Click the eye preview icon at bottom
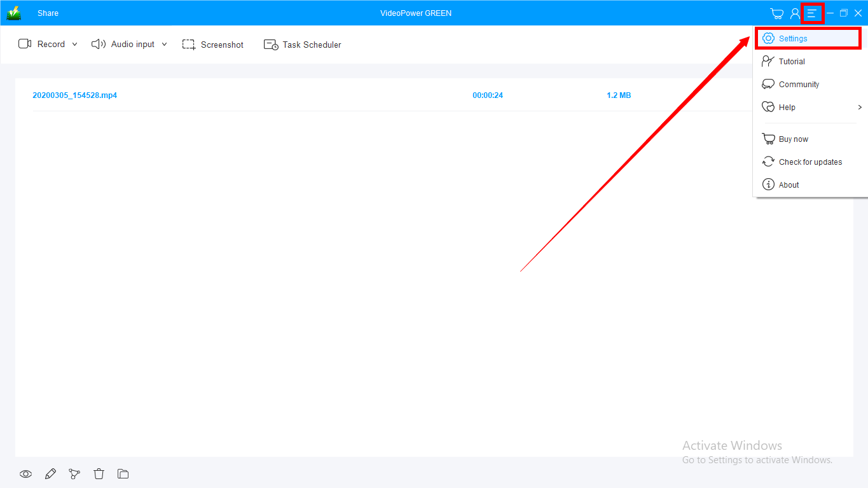Viewport: 868px width, 488px height. click(x=25, y=474)
